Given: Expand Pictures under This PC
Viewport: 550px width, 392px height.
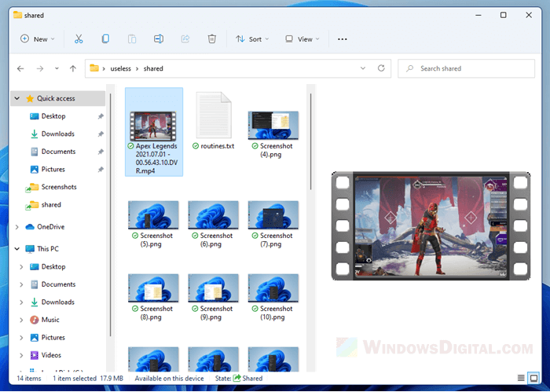Looking at the screenshot, I should tap(21, 337).
